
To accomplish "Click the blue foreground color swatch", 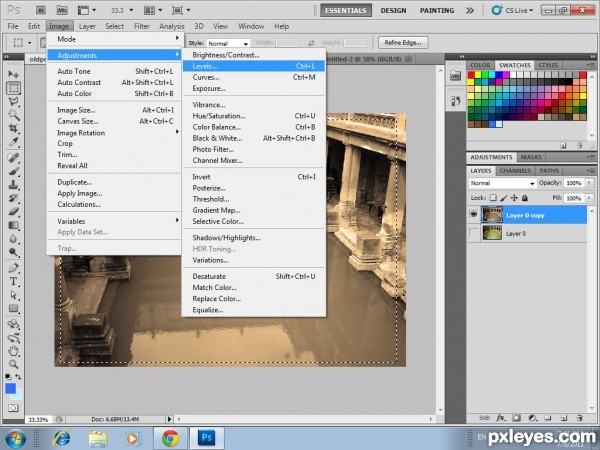I will pos(10,388).
